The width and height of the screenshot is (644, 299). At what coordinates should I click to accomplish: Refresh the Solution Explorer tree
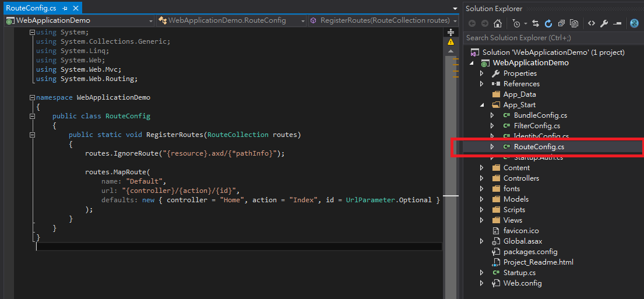548,23
